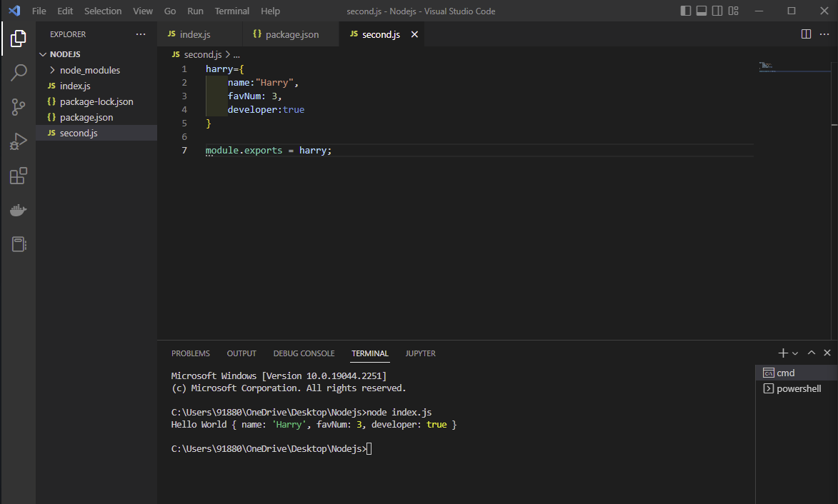Open the notebook icon view in activity bar
The width and height of the screenshot is (838, 504).
[x=18, y=245]
